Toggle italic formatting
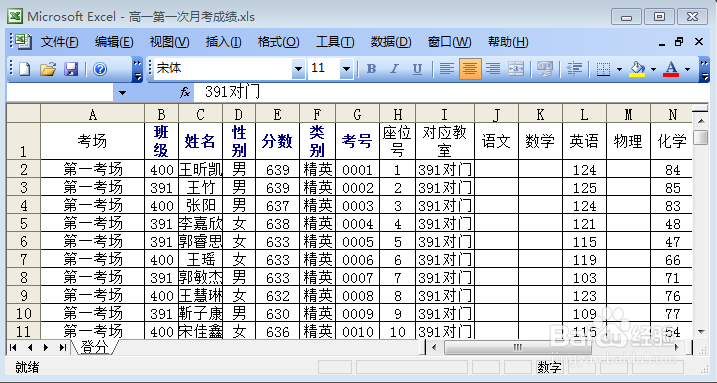717x383 pixels. (x=394, y=69)
